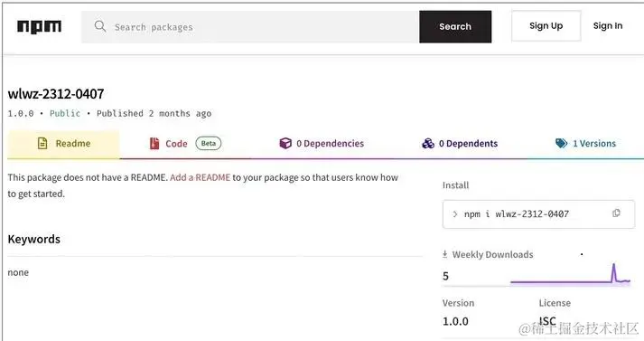Screen dimensions: 644x341
Task: Click the Readme document icon
Action: pyautogui.click(x=42, y=143)
